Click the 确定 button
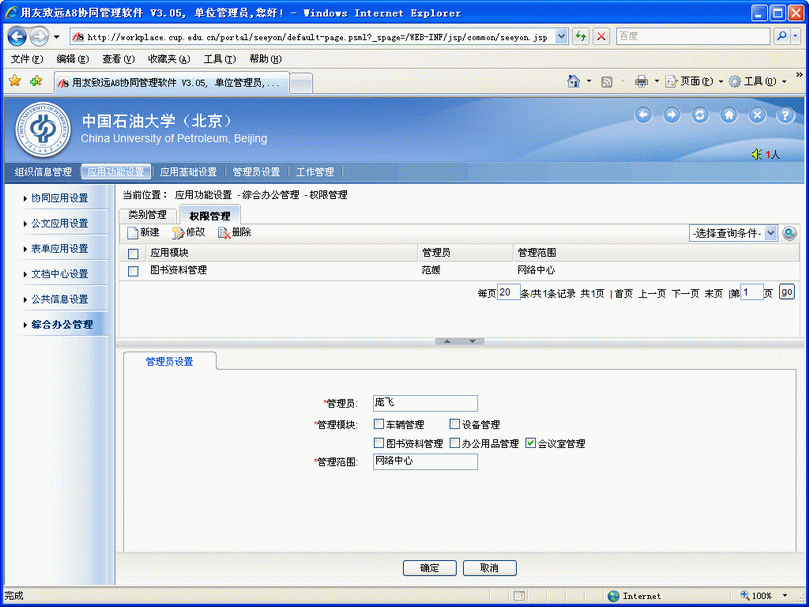Screen dimensions: 809x607 429,568
